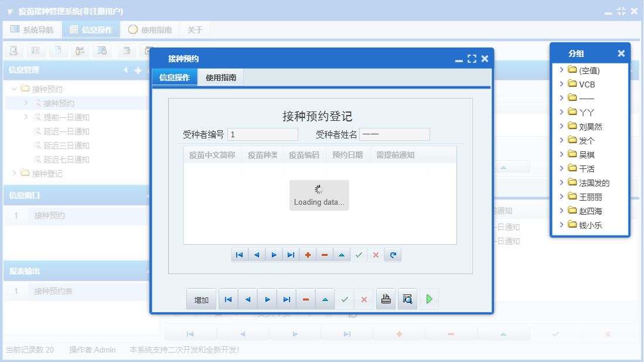644x362 pixels.
Task: Click the refresh icon below the vaccine grid
Action: click(393, 255)
